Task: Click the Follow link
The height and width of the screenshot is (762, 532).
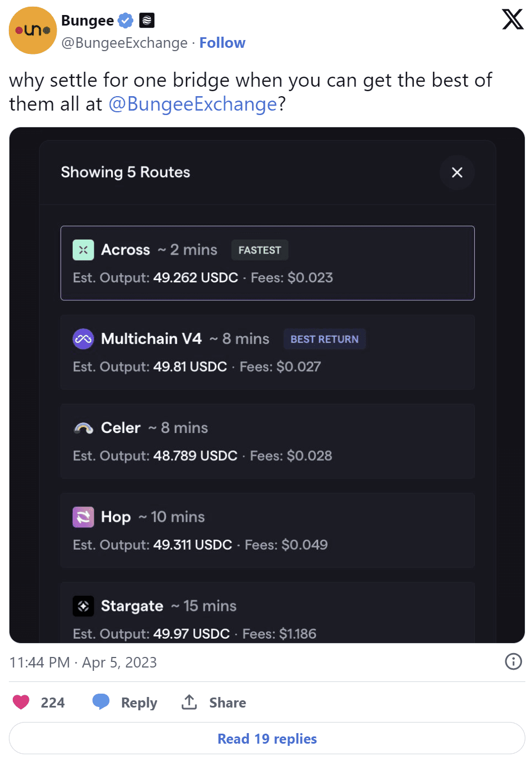Action: (x=222, y=42)
